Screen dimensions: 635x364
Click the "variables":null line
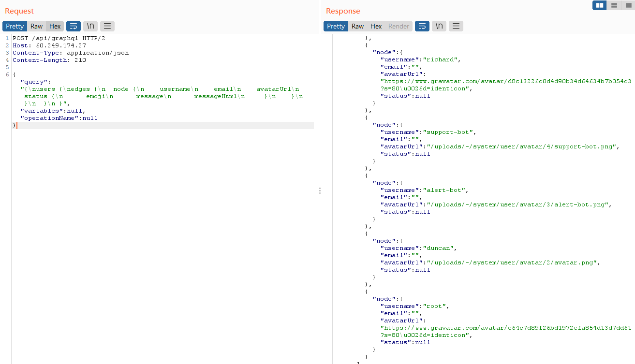coord(53,111)
